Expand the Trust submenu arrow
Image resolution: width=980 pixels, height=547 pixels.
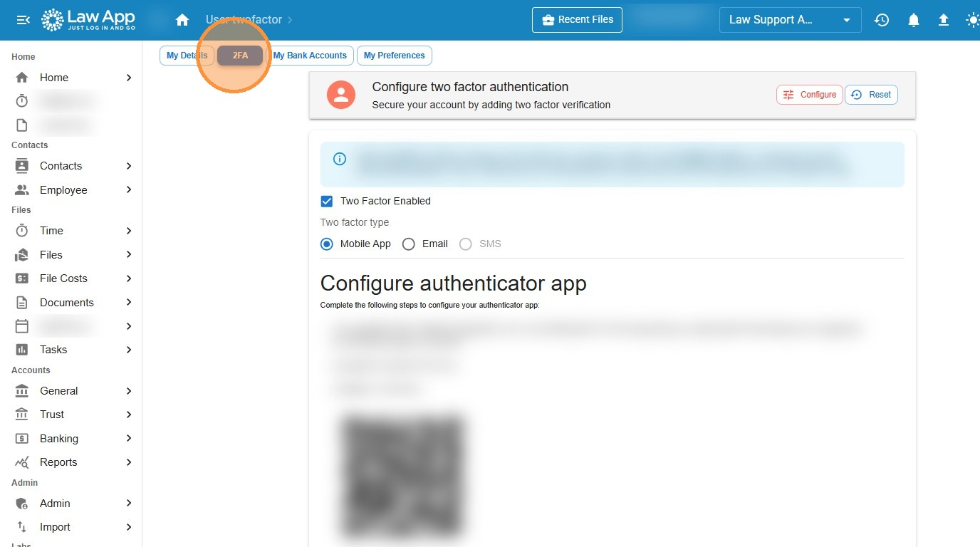pos(129,415)
